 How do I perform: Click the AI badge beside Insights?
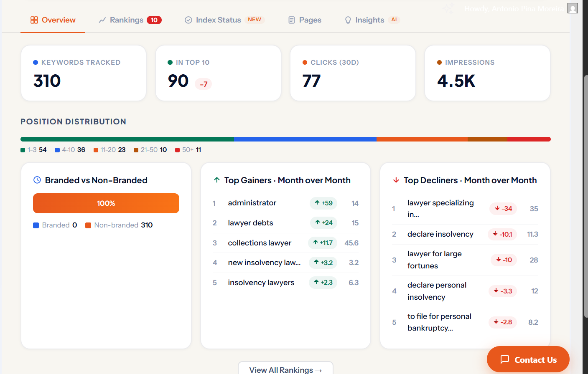[394, 20]
